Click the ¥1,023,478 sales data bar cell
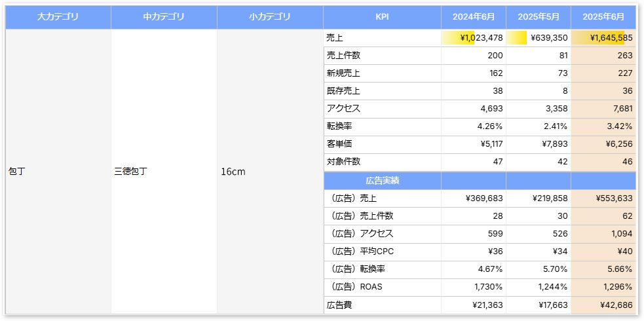The height and width of the screenshot is (321, 644). 473,38
